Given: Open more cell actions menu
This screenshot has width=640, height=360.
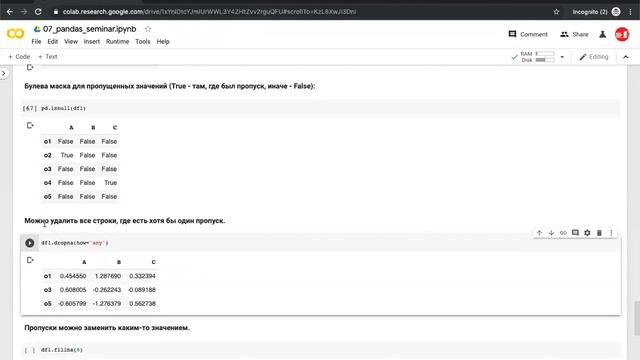Looking at the screenshot, I should (x=611, y=233).
